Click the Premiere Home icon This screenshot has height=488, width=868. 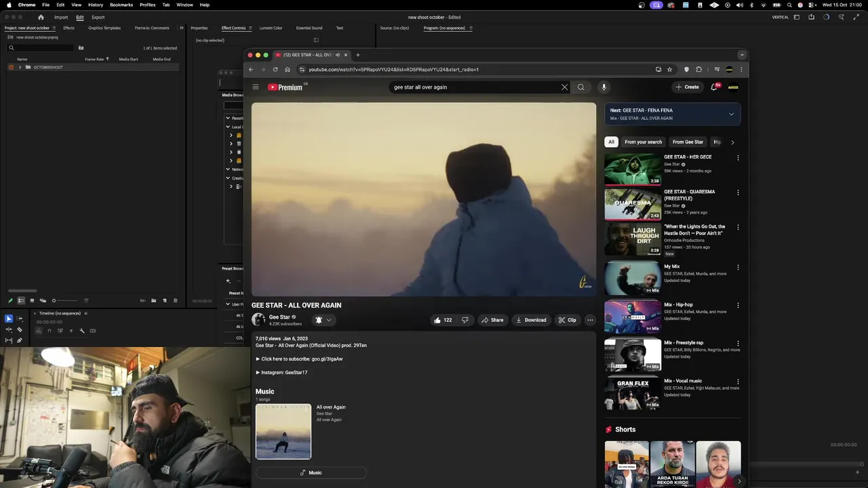[41, 17]
